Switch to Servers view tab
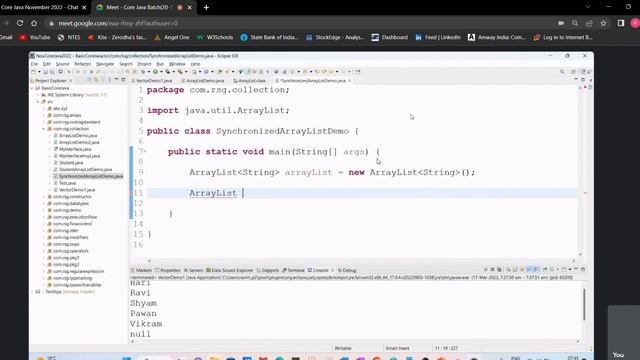 tap(193, 270)
